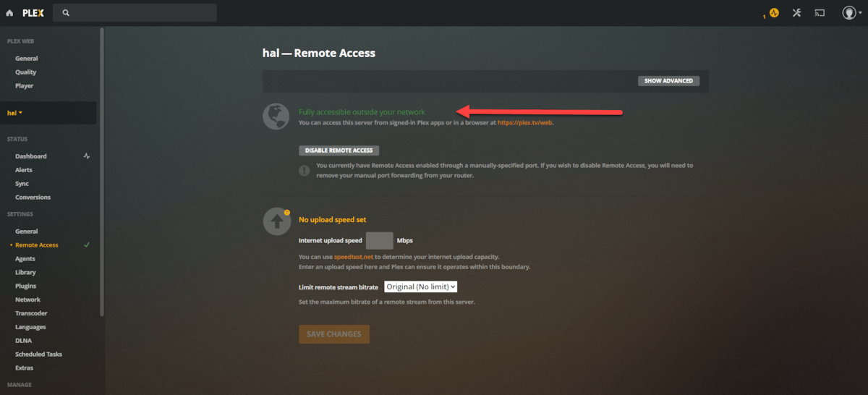Open the speedtest.net link

tap(353, 258)
